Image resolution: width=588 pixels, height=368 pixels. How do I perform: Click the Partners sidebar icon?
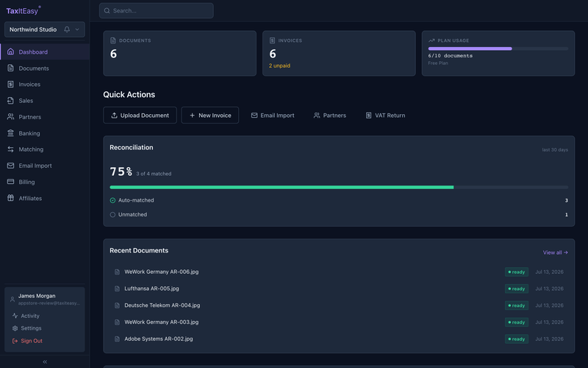tap(10, 117)
